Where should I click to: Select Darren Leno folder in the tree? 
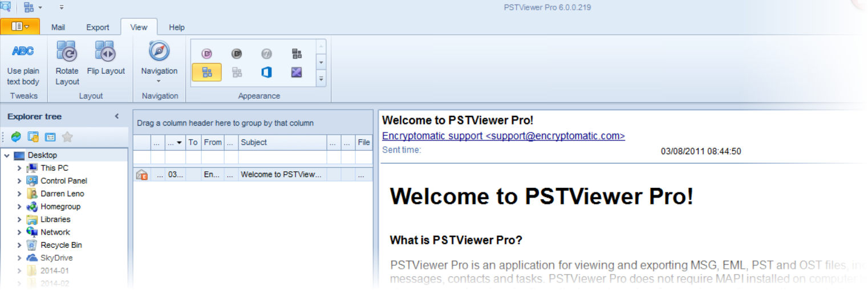[62, 194]
